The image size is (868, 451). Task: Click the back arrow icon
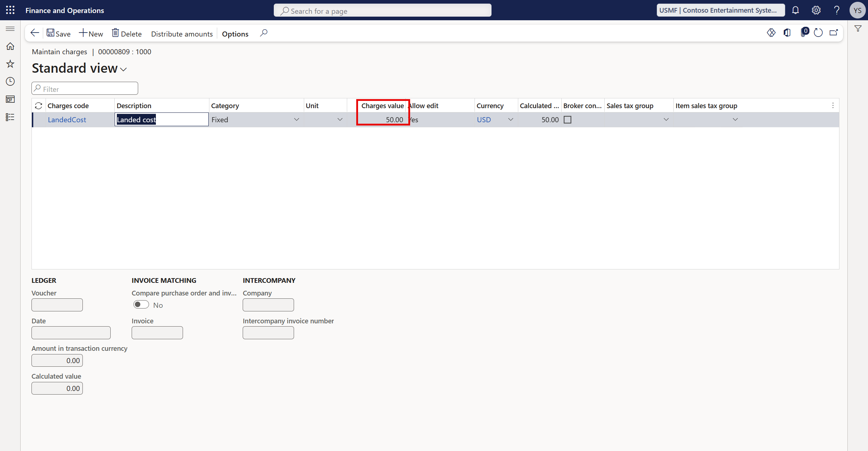[x=35, y=33]
